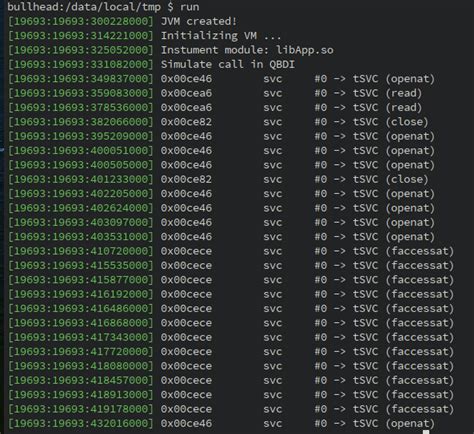Screen dimensions: 474x434
Task: Click address 0x00cea6 in the 378536000 row
Action: [x=186, y=107]
